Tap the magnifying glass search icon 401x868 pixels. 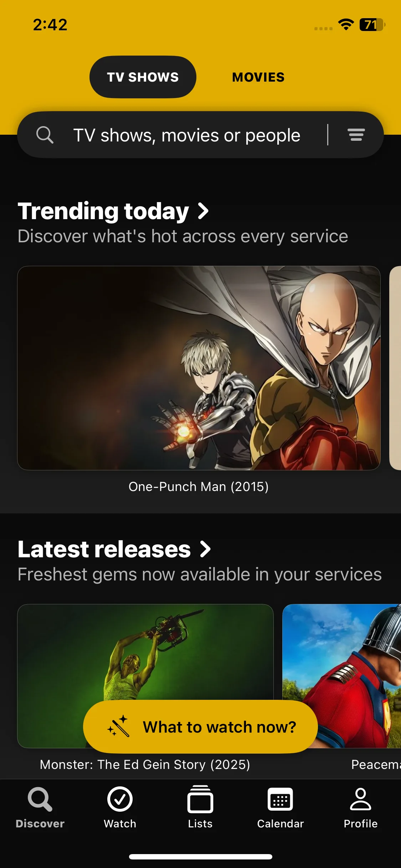(45, 135)
